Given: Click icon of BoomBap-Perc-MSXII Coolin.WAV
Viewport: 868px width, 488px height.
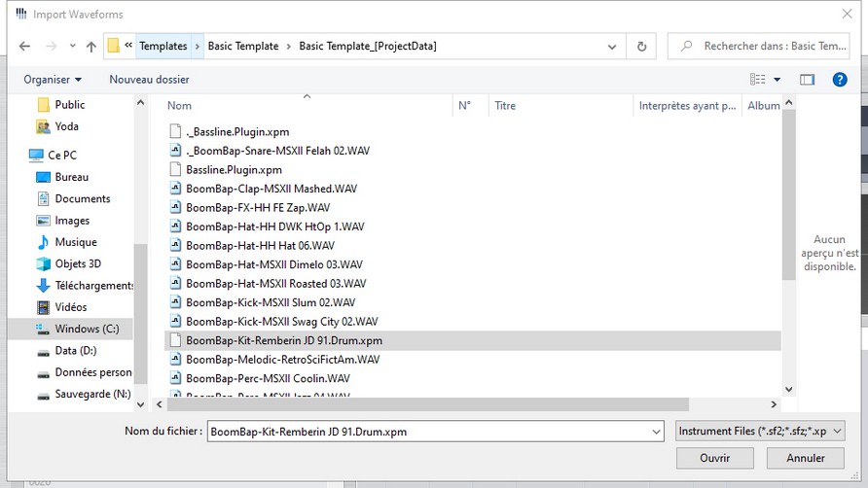Looking at the screenshot, I should coord(175,378).
